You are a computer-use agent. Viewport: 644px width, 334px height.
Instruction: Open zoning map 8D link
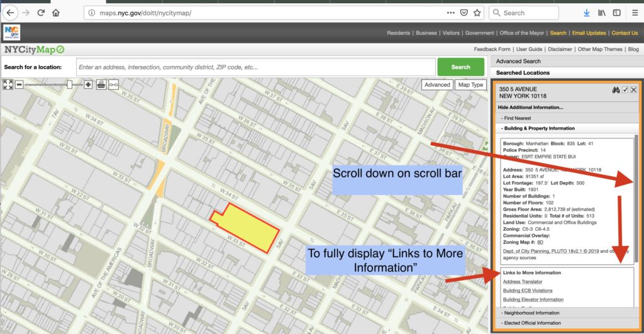click(x=540, y=242)
